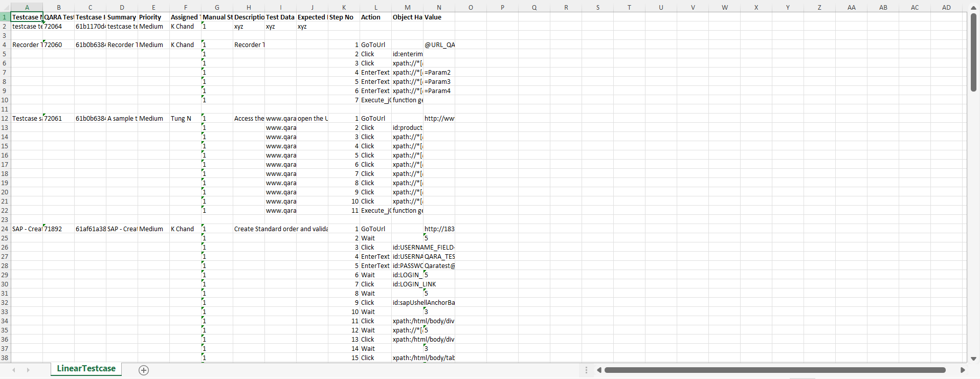The width and height of the screenshot is (980, 379).
Task: Select the http://183 value cell
Action: coord(439,229)
